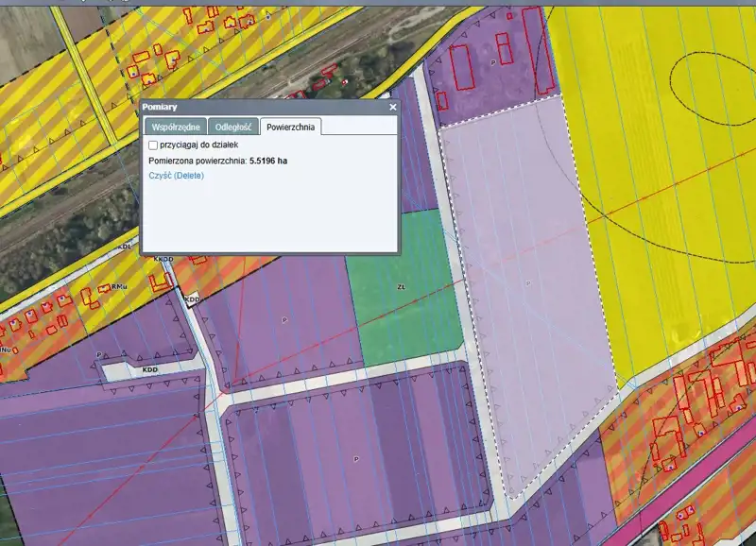This screenshot has height=546, width=756.
Task: Click the 'Pomierzona powierzchnia' label text
Action: [198, 161]
